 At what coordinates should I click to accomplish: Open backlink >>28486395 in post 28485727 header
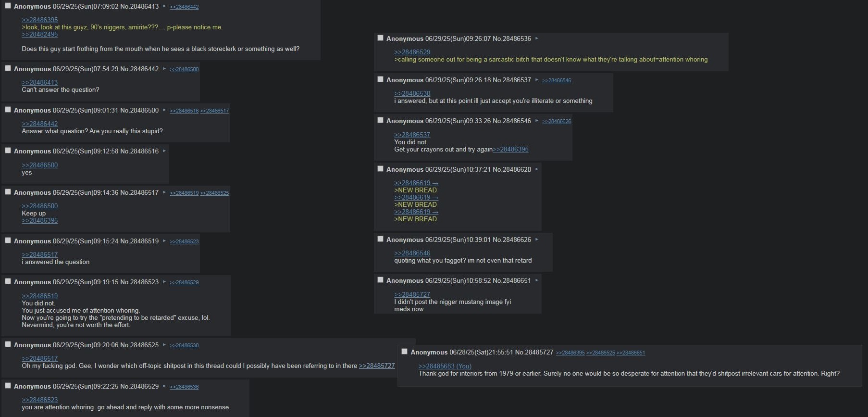pos(570,353)
